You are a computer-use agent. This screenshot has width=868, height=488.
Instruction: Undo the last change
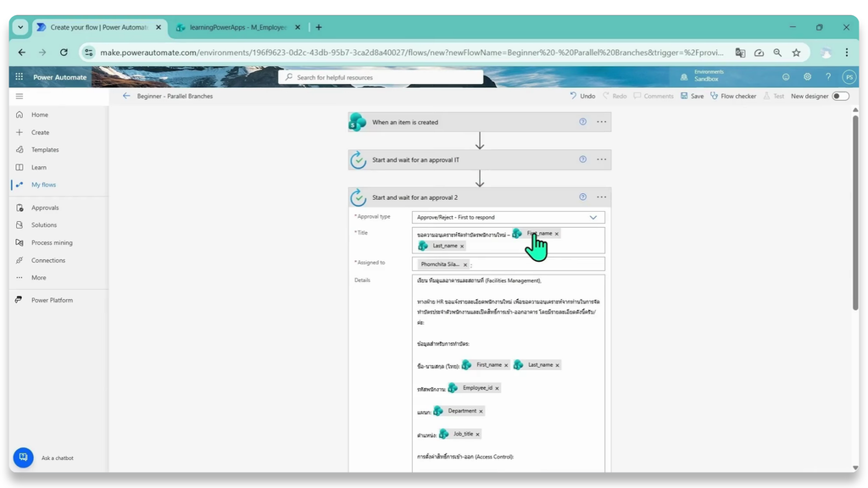coord(582,97)
